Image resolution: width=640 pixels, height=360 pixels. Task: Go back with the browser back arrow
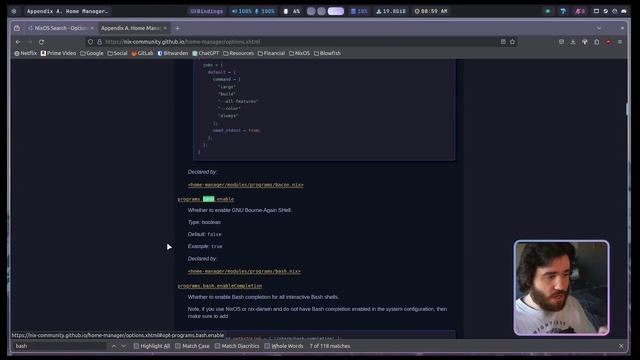[x=18, y=42]
